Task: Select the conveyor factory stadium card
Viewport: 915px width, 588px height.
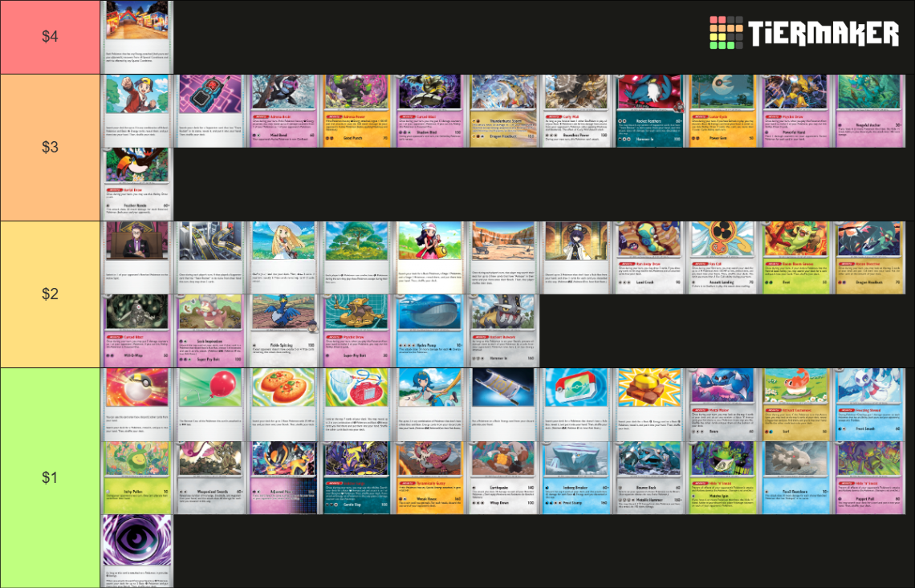Action: (210, 258)
